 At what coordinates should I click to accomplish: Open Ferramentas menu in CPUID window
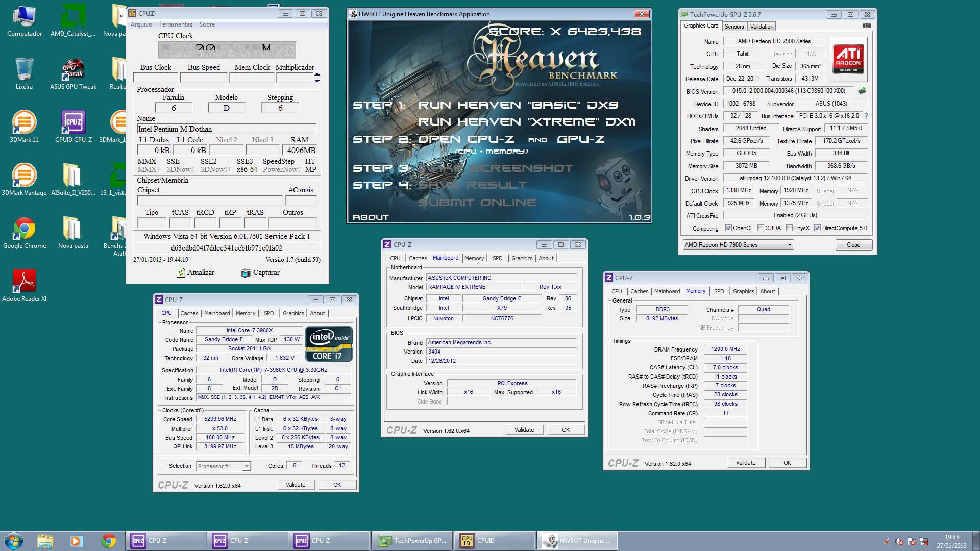point(176,24)
